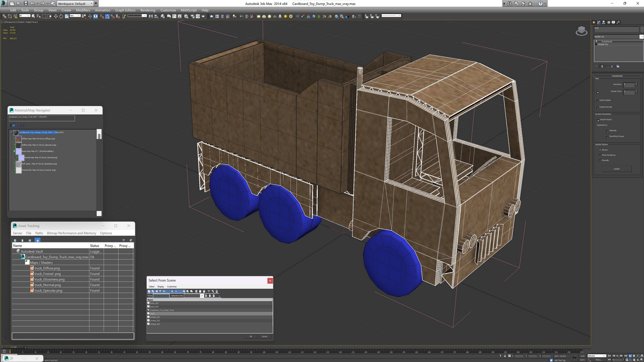The height and width of the screenshot is (362, 644).
Task: Click the sun light icon in toolbar
Action: pos(285,16)
